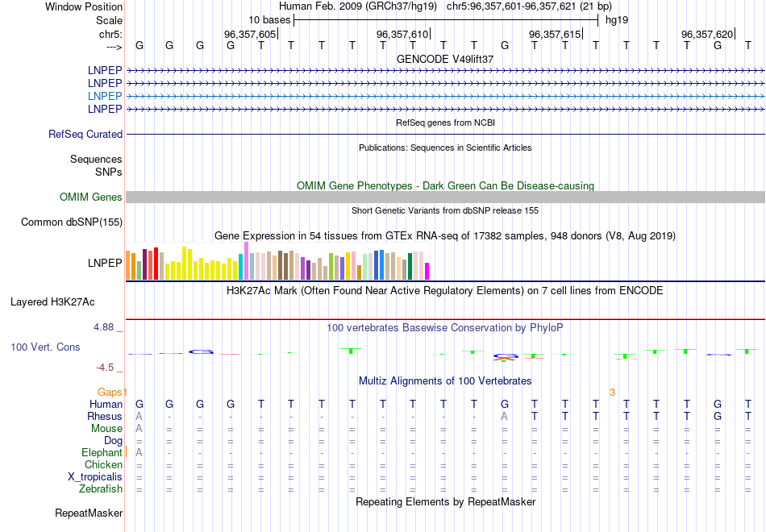The width and height of the screenshot is (766, 532).
Task: Click the tall pink bar in GTEx chart
Action: 246,261
